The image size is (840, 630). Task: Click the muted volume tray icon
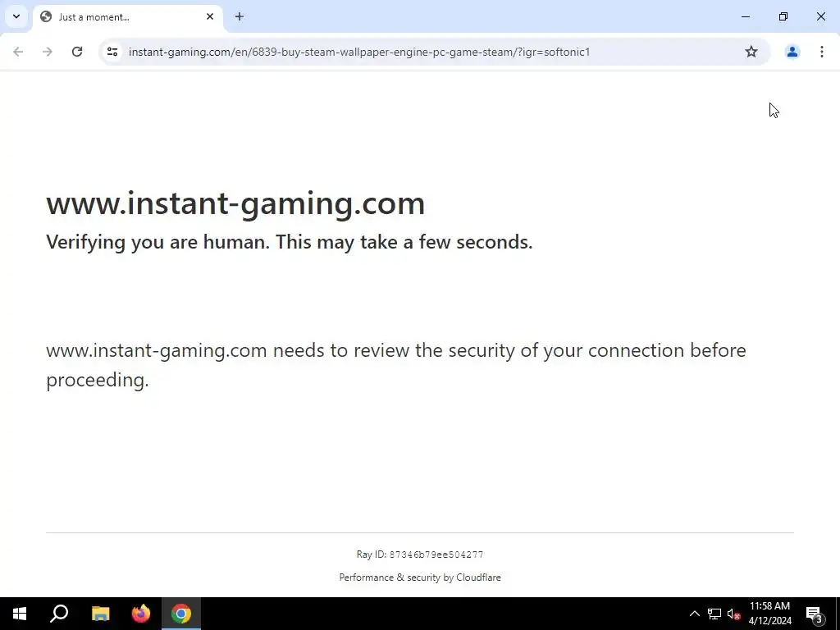734,614
